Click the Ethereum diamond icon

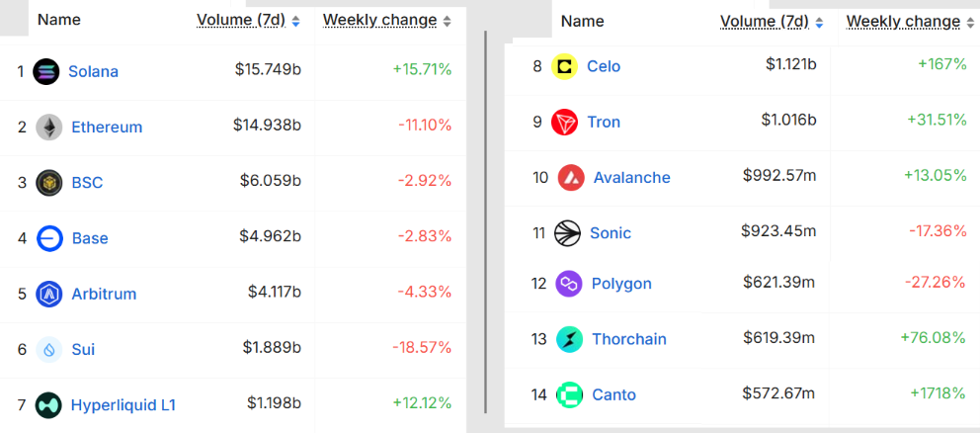(48, 127)
